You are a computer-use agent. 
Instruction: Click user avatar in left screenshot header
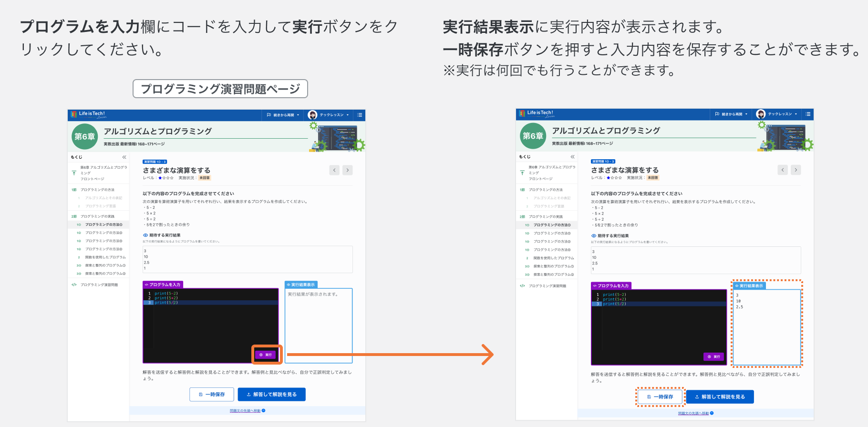[312, 115]
